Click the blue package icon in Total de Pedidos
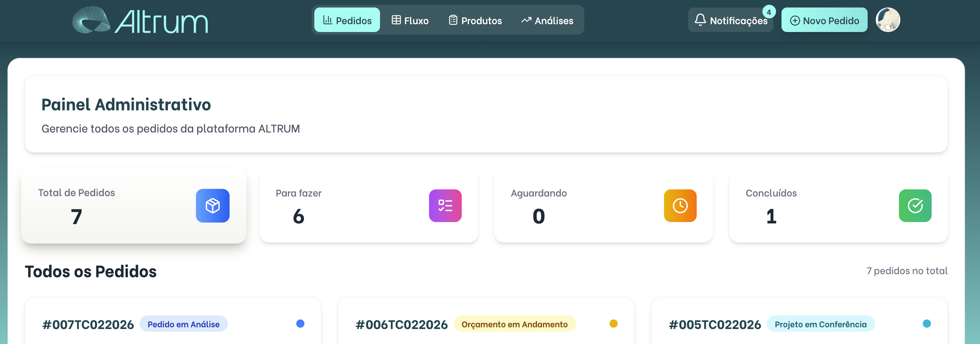 pyautogui.click(x=212, y=205)
